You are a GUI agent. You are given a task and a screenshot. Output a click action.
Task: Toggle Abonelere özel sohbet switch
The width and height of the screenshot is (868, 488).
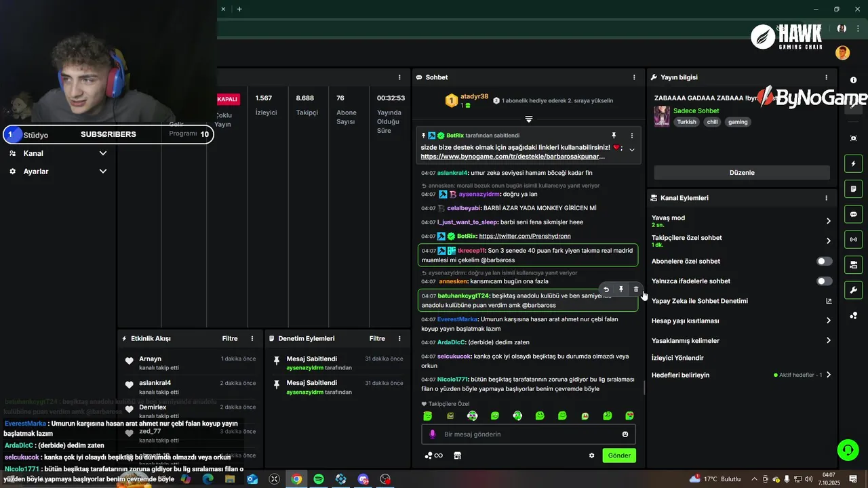pyautogui.click(x=824, y=261)
